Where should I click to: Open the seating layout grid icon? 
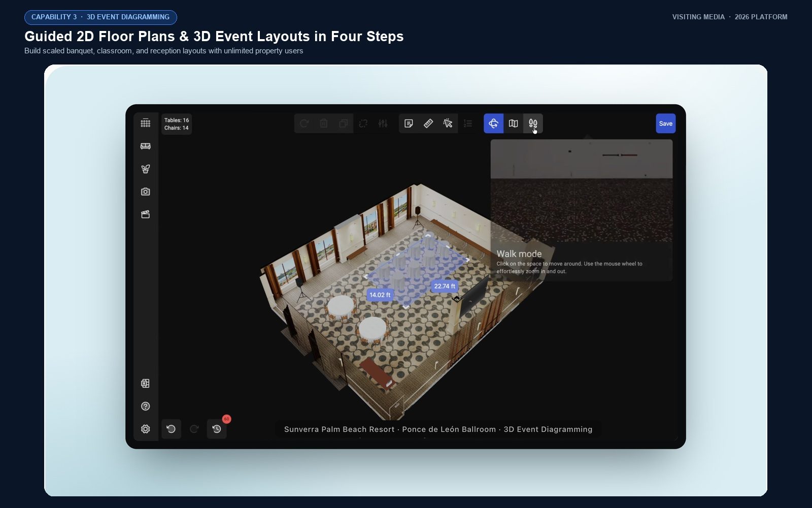[x=145, y=123]
